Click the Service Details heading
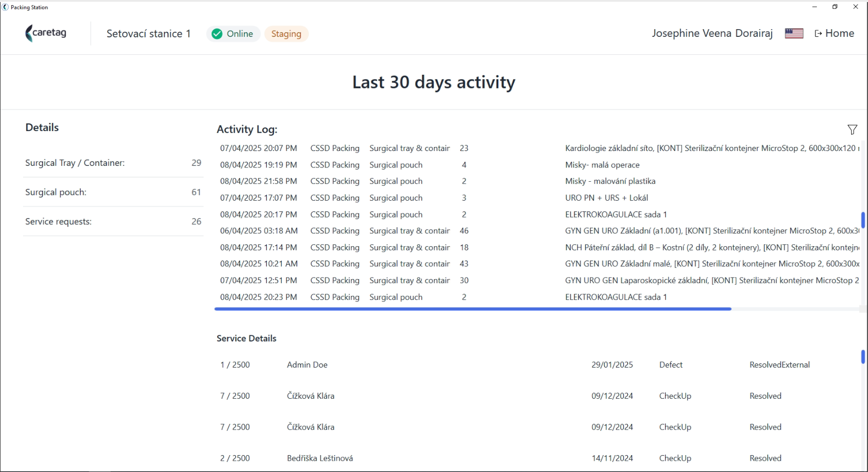The width and height of the screenshot is (868, 472). pyautogui.click(x=246, y=338)
